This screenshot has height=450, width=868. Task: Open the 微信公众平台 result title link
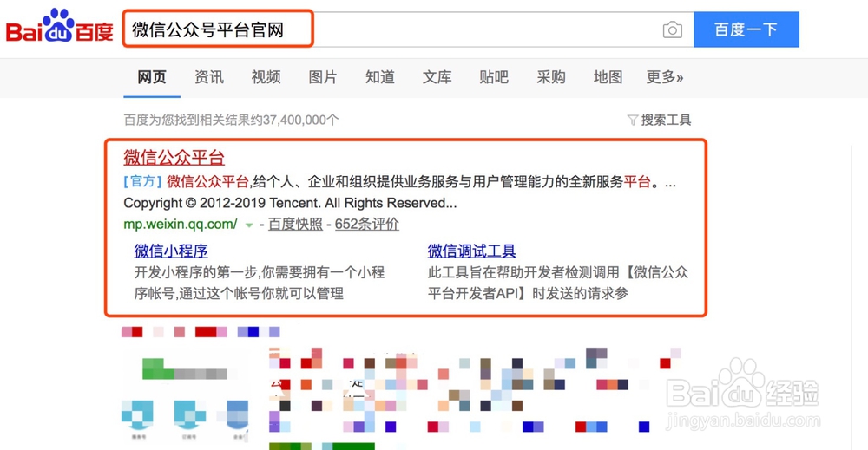coord(174,157)
